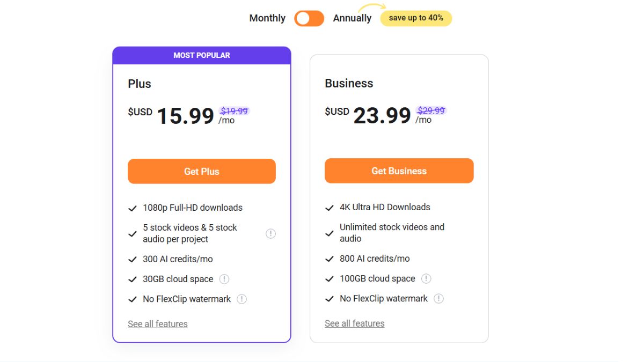Click info icon next to 30GB cloud space
The height and width of the screenshot is (362, 644).
coord(224,279)
